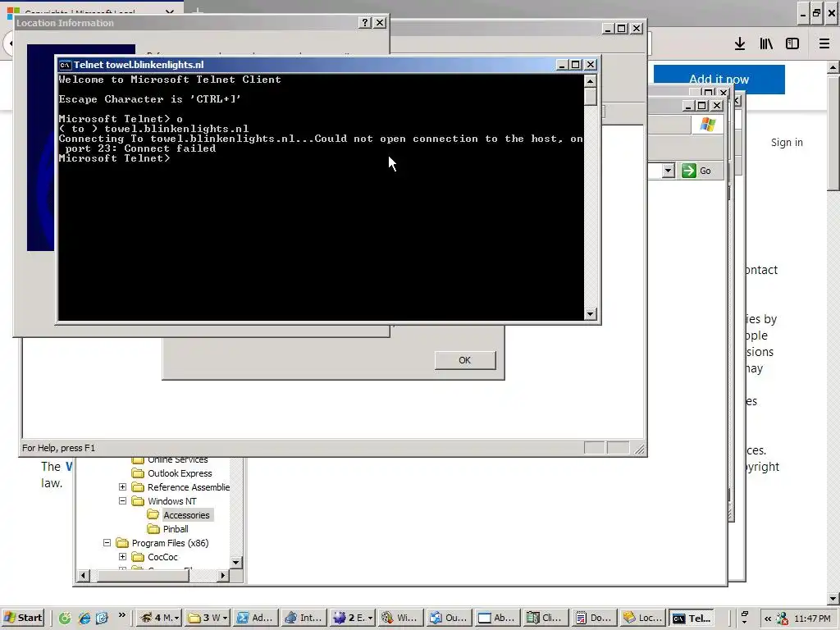Select the Reference Assemblies folder
Viewport: 840px width, 630px height.
coord(188,487)
